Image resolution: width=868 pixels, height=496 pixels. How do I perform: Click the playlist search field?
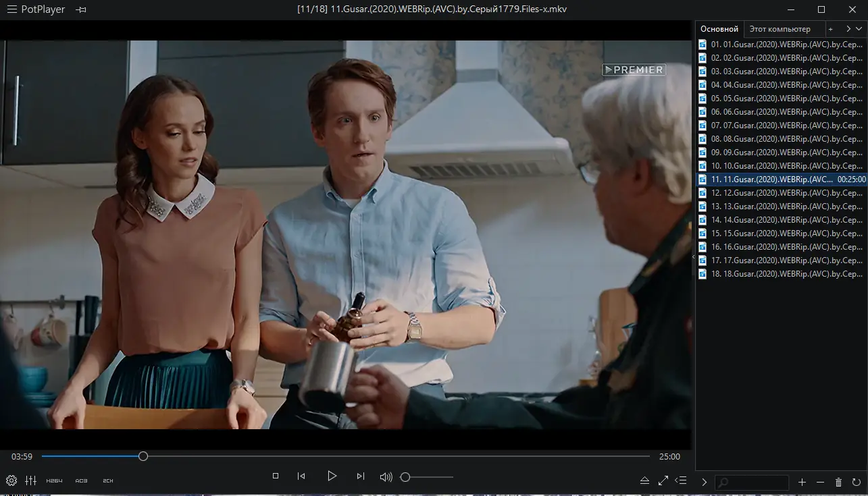pyautogui.click(x=752, y=482)
